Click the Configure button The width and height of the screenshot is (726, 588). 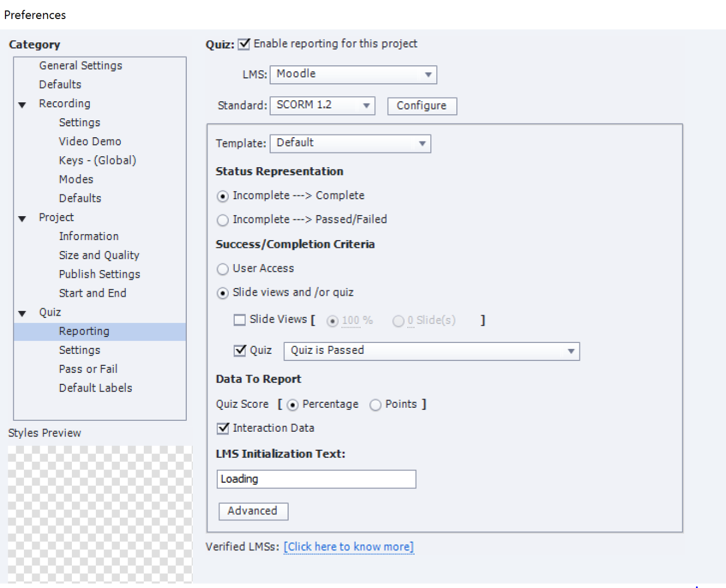pyautogui.click(x=422, y=106)
